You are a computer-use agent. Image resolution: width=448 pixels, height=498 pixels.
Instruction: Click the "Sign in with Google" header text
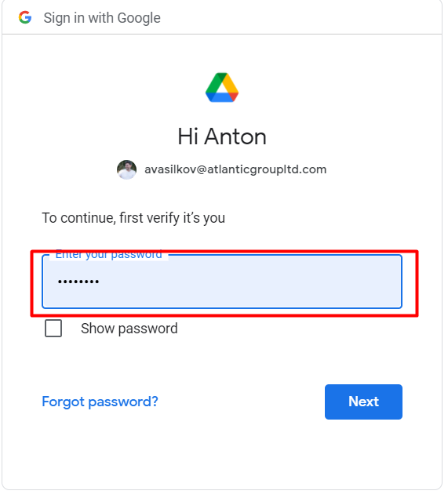pyautogui.click(x=102, y=18)
